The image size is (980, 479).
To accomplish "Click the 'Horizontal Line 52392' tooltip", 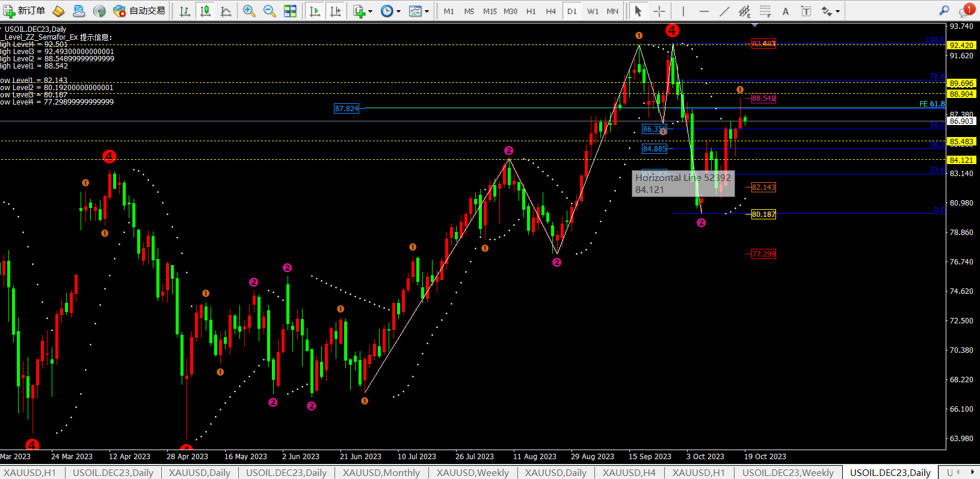I will (683, 183).
